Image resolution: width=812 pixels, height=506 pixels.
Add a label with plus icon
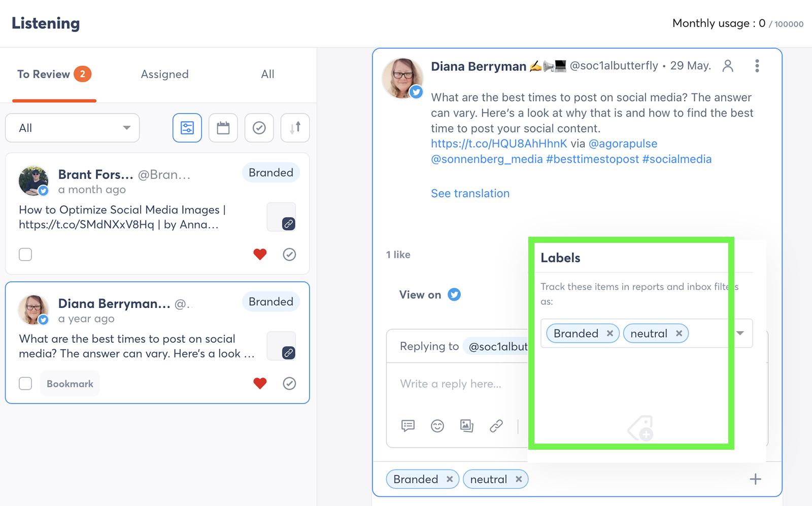click(x=756, y=479)
